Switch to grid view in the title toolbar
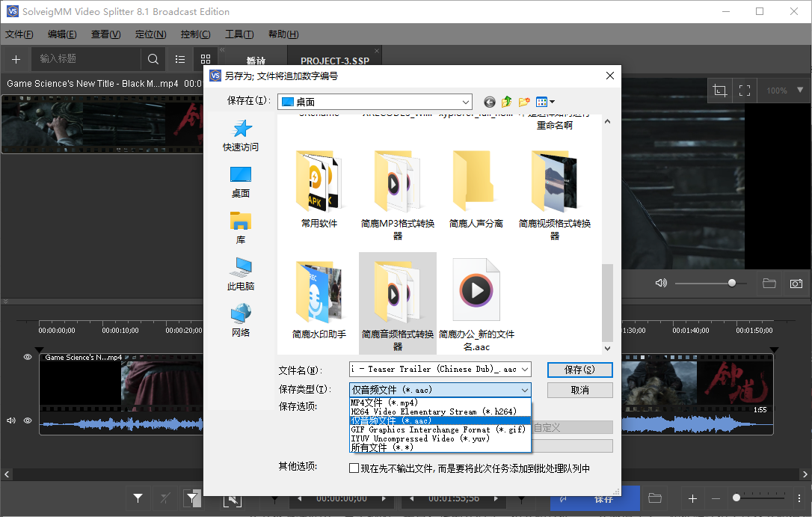 click(x=206, y=59)
